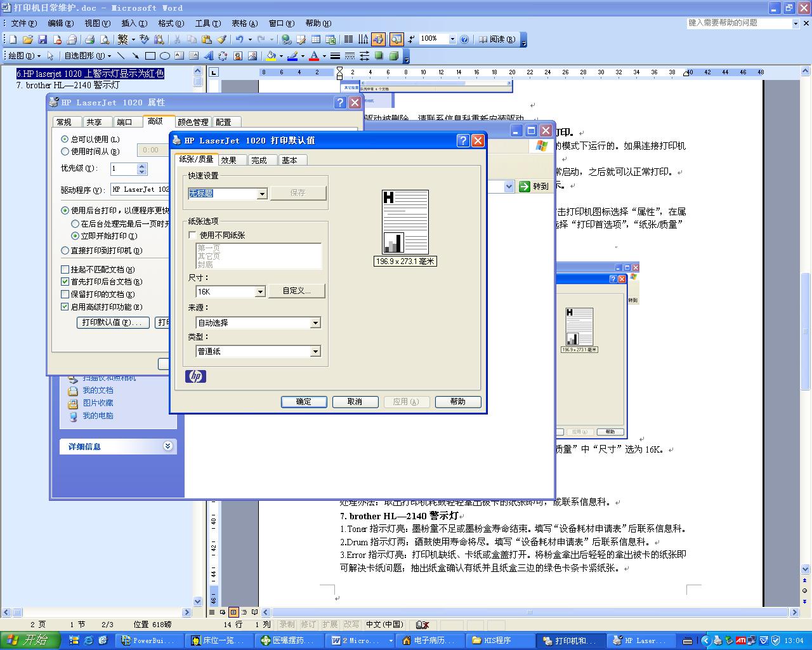Switch to the 效果 tab
The height and width of the screenshot is (650, 812).
coord(229,160)
